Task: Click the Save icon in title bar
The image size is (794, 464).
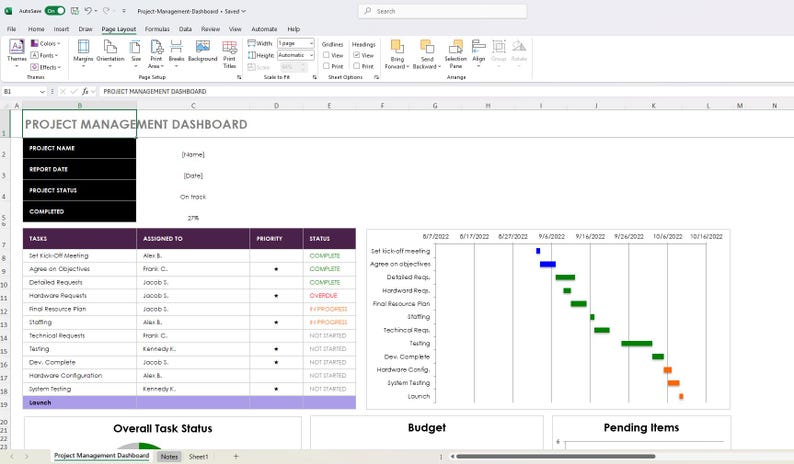Action: coord(75,11)
